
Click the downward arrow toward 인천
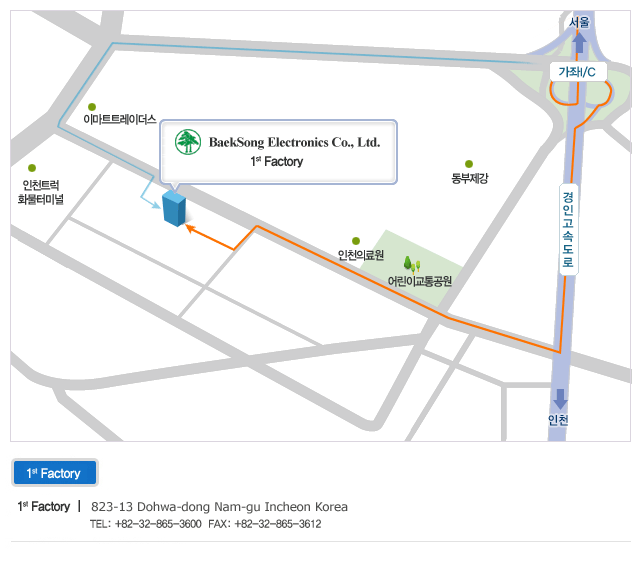pyautogui.click(x=560, y=399)
